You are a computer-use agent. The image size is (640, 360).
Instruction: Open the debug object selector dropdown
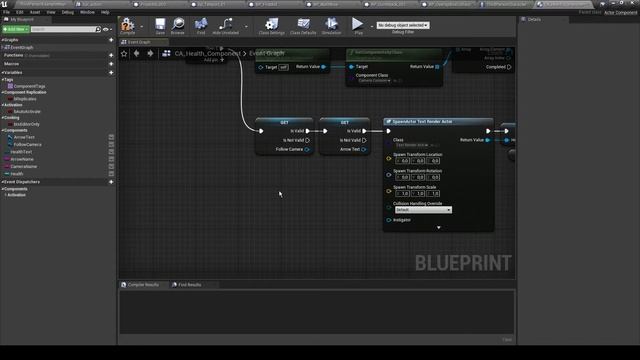(x=402, y=25)
